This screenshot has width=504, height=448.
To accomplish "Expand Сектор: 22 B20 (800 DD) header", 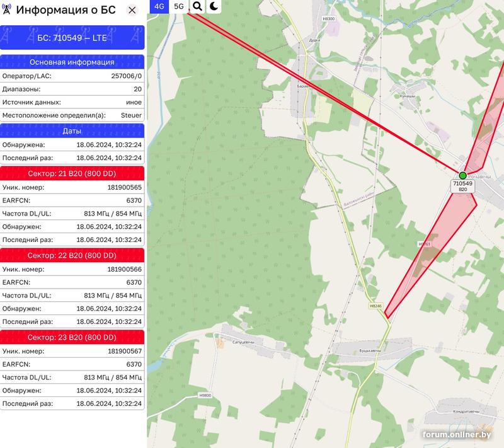I will [72, 255].
